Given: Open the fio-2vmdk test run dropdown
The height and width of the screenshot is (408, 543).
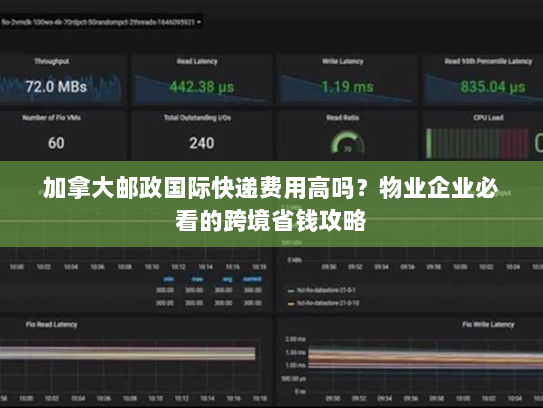Looking at the screenshot, I should click(x=101, y=22).
